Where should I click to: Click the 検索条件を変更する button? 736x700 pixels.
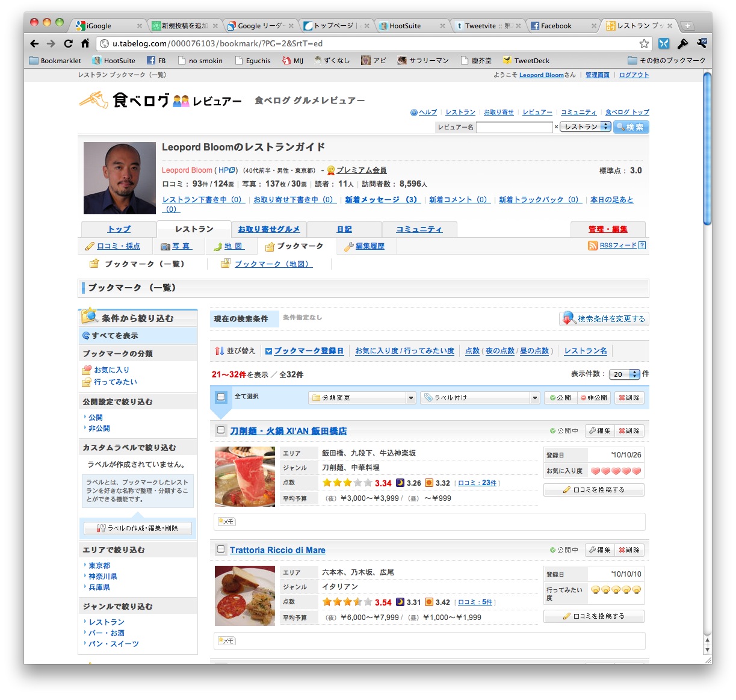click(604, 319)
